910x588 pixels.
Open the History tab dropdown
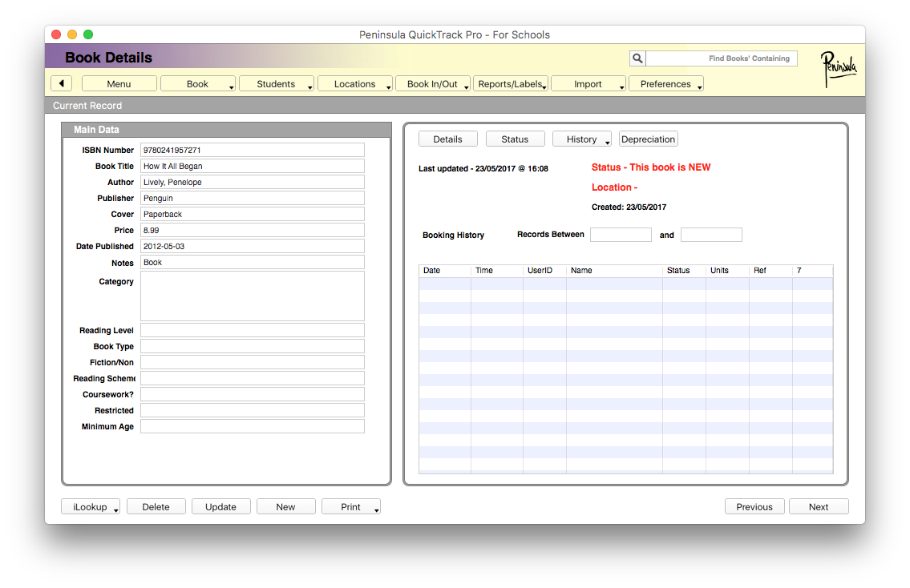[582, 139]
